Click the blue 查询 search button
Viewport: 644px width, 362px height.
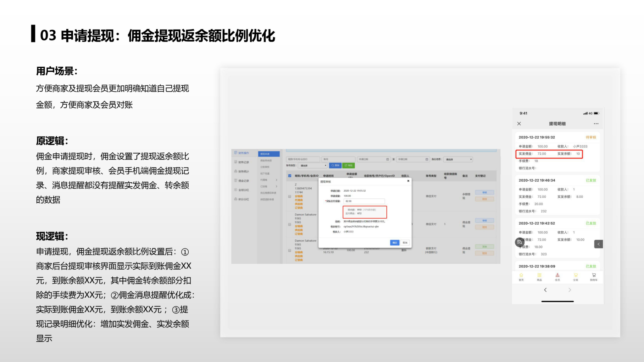click(335, 165)
